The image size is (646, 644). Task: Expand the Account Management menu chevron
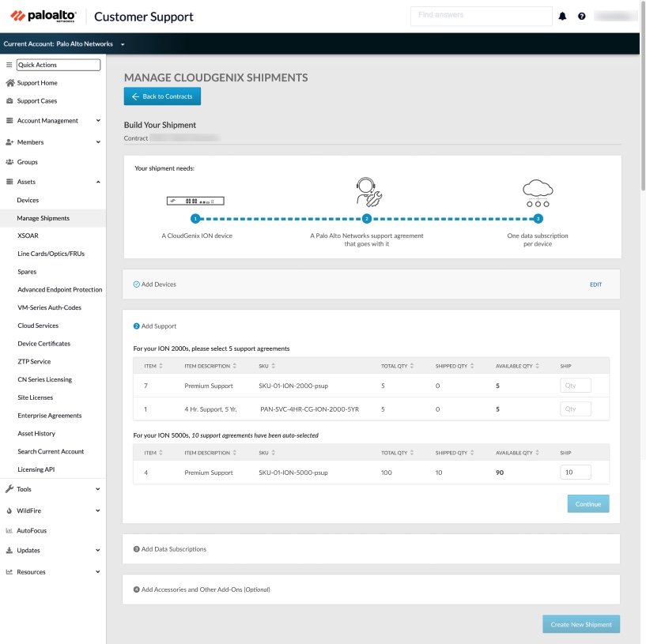pyautogui.click(x=98, y=121)
